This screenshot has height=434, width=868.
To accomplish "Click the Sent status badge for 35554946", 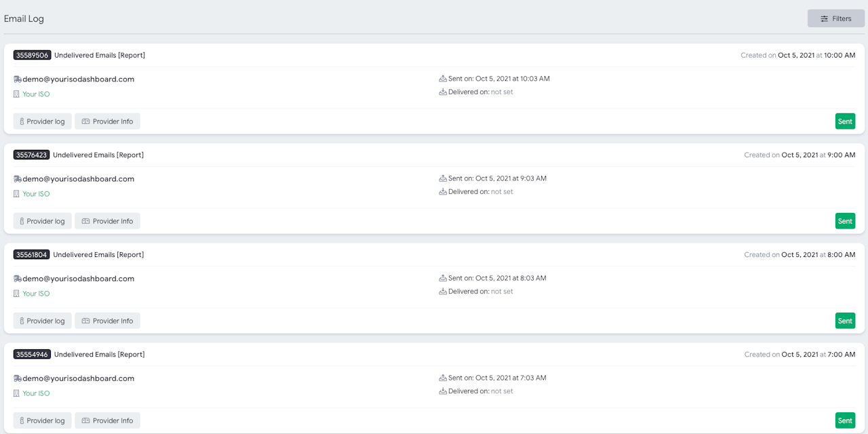I will click(x=845, y=420).
